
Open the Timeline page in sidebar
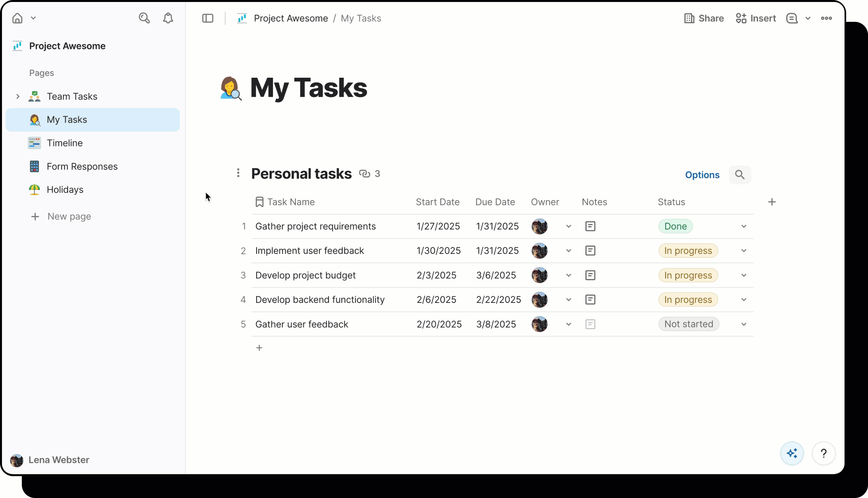tap(64, 143)
